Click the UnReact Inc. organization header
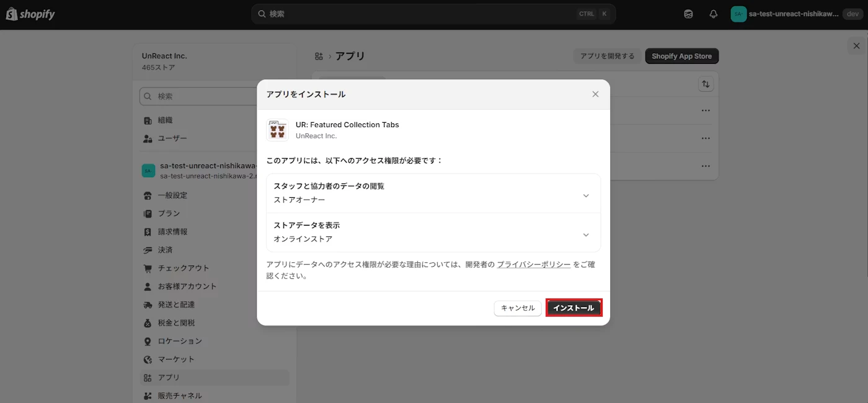The width and height of the screenshot is (868, 403). [x=164, y=56]
